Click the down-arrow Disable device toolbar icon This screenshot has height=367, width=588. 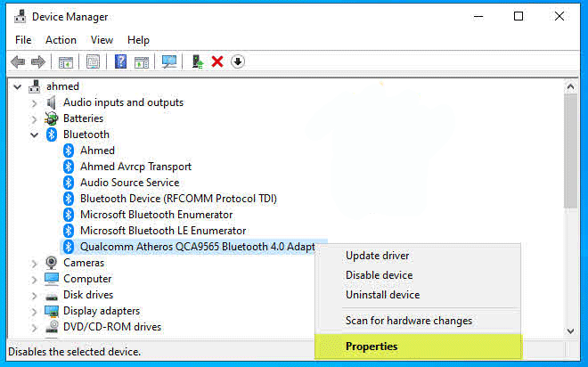pos(237,61)
